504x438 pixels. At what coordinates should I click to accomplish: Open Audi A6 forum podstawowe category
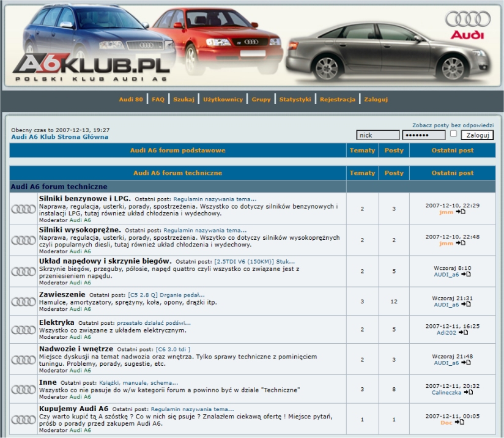(178, 150)
